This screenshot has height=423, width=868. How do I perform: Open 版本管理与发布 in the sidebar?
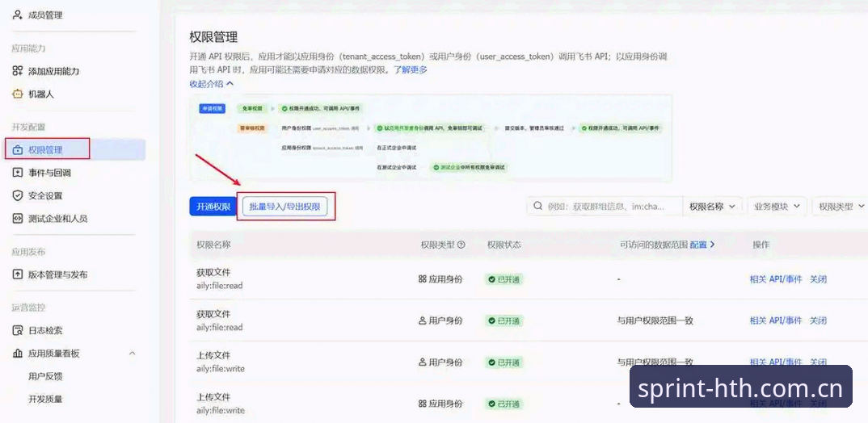click(x=58, y=274)
